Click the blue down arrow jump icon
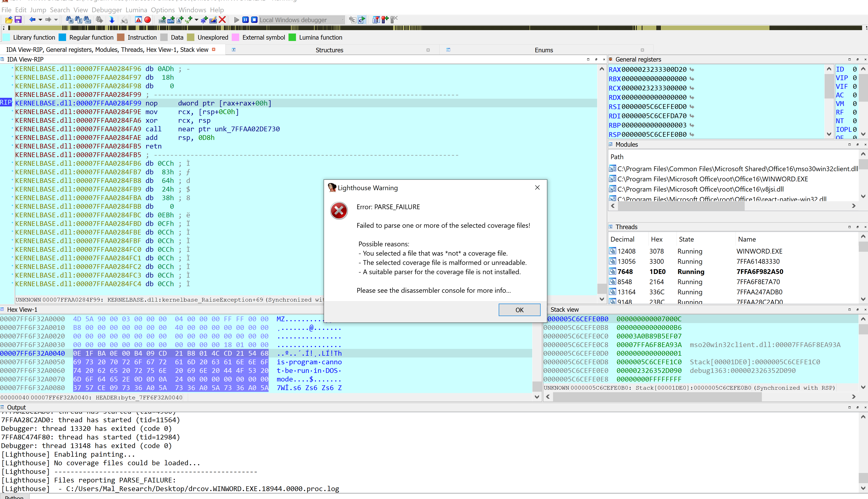The width and height of the screenshot is (868, 499). tap(112, 20)
